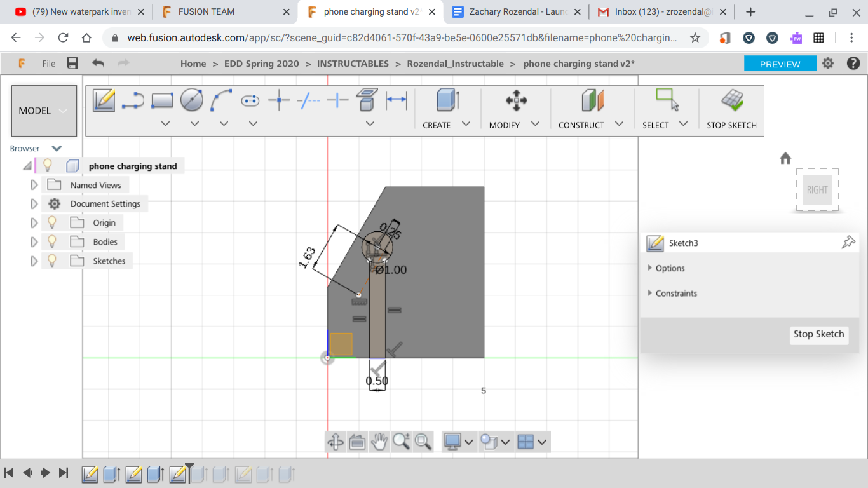
Task: Expand the Sketches tree node
Action: tap(34, 261)
